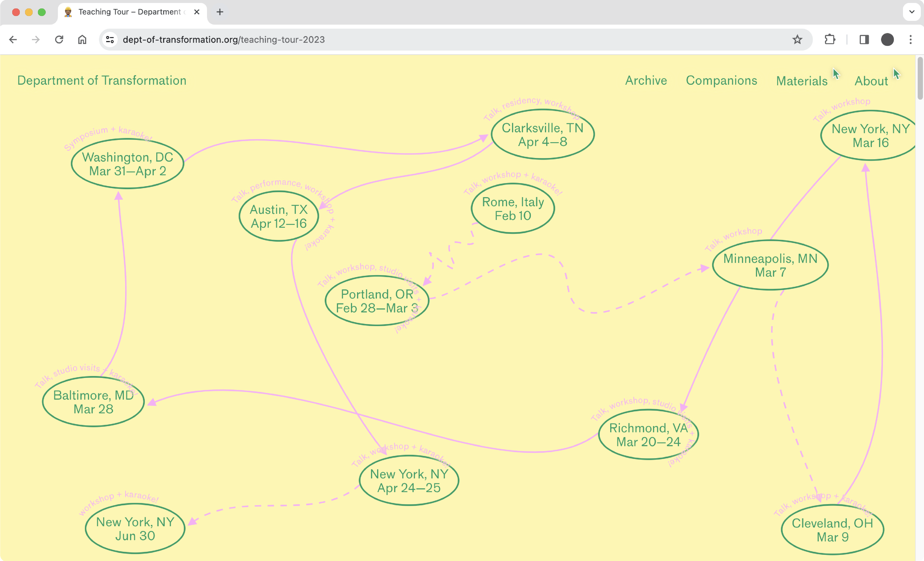This screenshot has width=924, height=561.
Task: Open Chrome three-dot menu
Action: tap(911, 39)
